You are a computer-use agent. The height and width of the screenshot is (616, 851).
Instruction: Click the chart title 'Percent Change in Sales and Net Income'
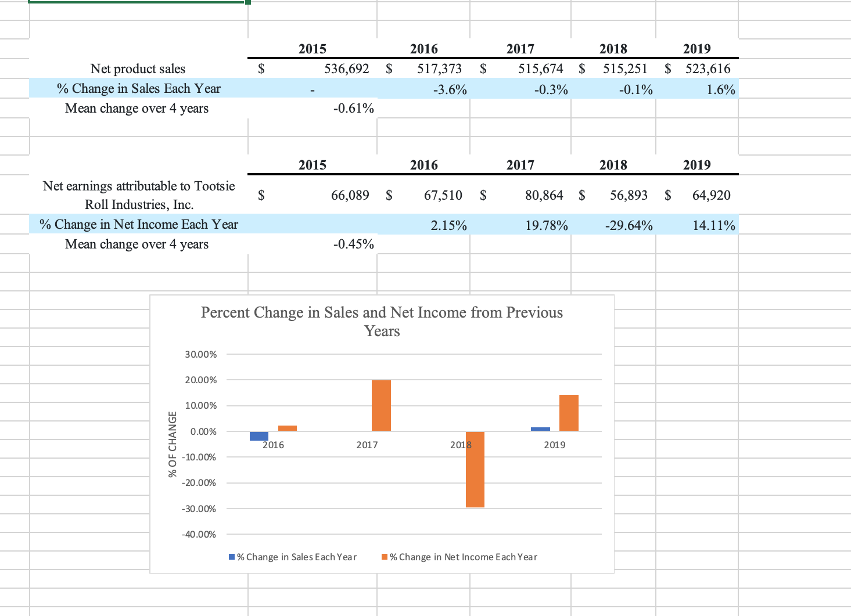[x=382, y=322]
